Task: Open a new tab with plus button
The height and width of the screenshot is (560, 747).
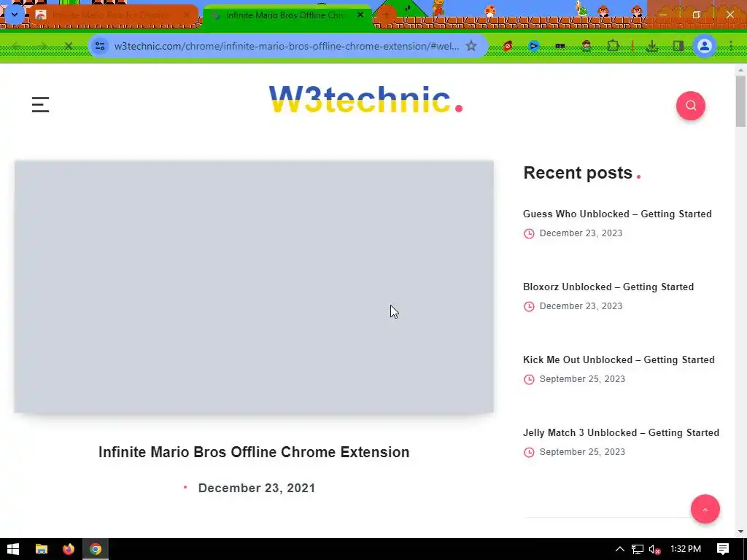Action: tap(386, 15)
